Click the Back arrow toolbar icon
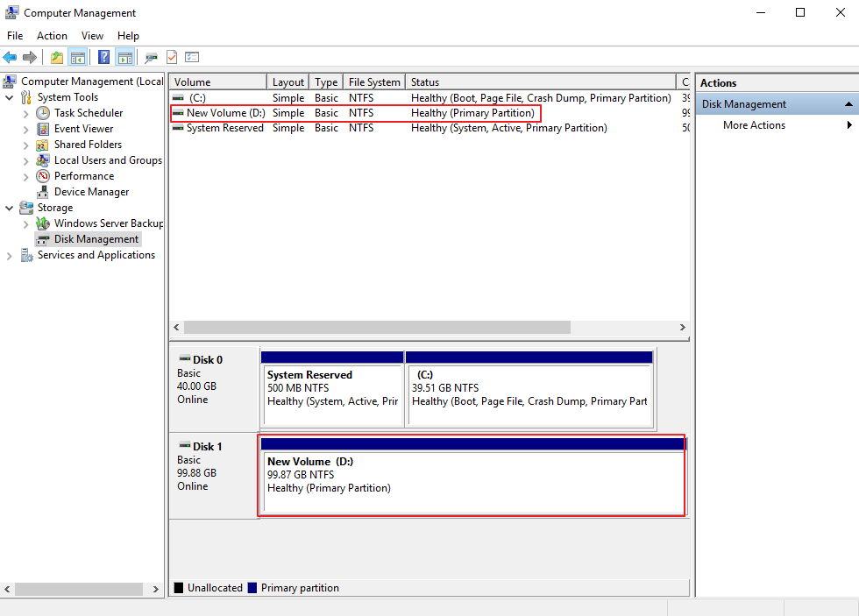The image size is (859, 616). pos(10,57)
